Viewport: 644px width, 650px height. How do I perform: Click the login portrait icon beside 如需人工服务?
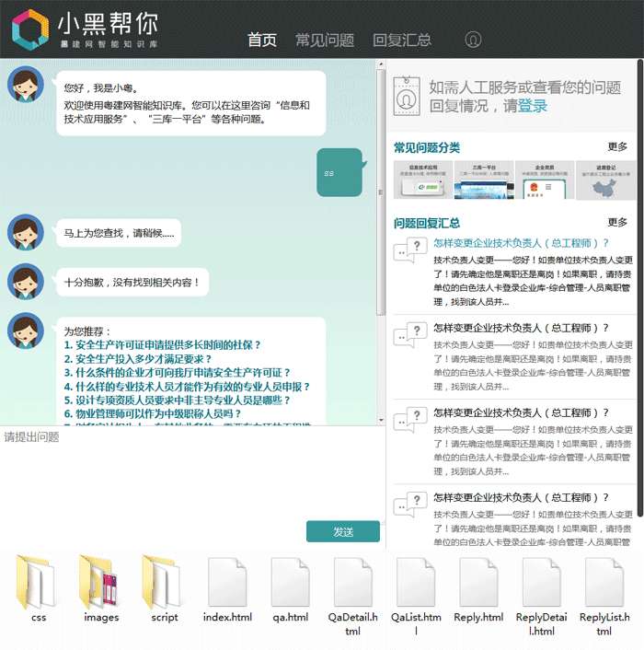[406, 97]
